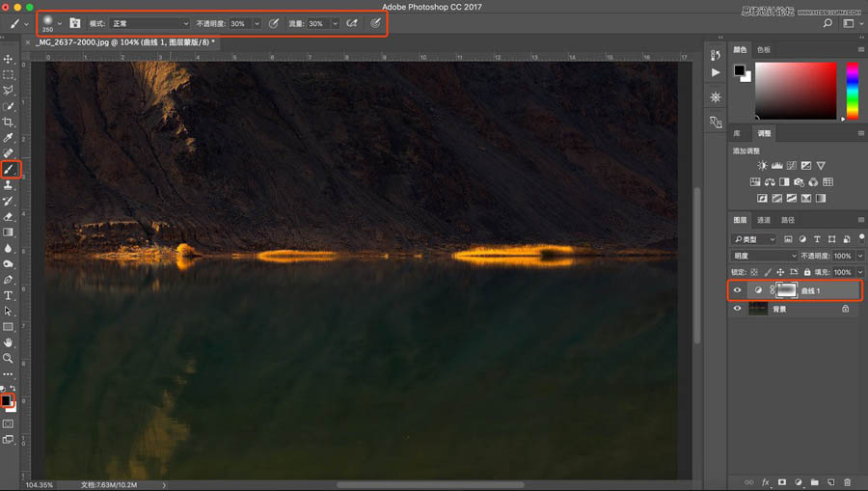The image size is (868, 491).
Task: Select the Pen tool
Action: [x=9, y=280]
